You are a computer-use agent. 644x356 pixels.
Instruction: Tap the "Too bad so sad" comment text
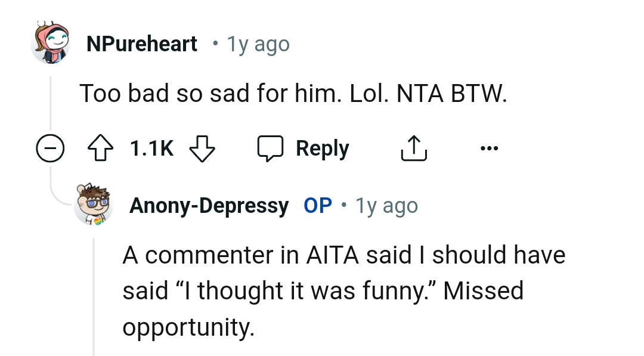click(293, 94)
